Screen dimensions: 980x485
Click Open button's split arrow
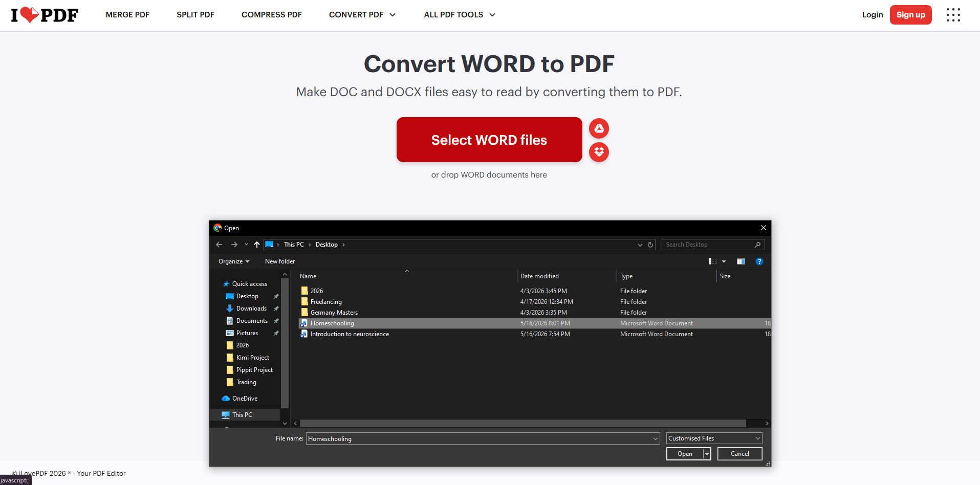coord(707,454)
